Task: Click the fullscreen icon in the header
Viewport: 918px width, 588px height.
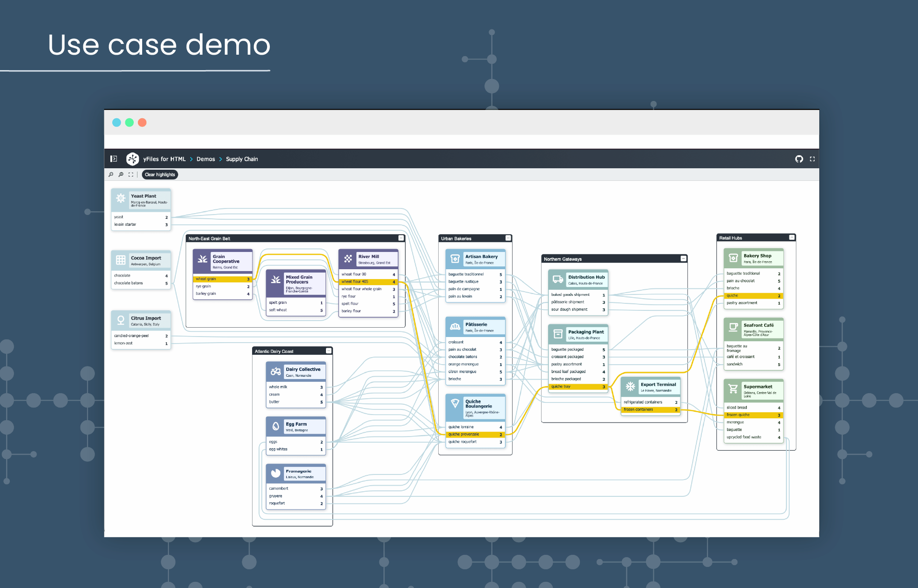Action: 812,159
